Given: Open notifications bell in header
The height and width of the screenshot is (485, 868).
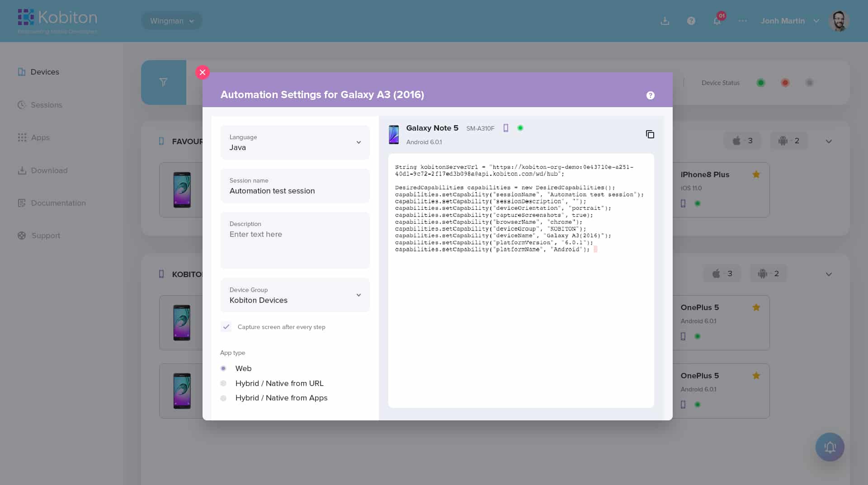Looking at the screenshot, I should coord(717,21).
